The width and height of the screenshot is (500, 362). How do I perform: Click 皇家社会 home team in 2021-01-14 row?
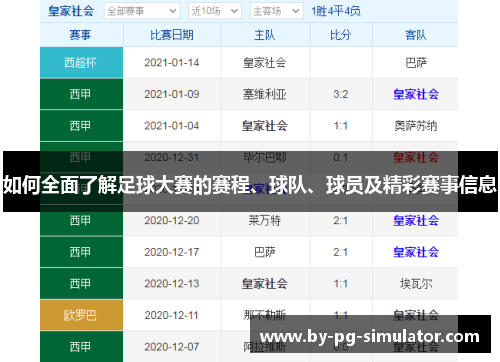click(265, 62)
